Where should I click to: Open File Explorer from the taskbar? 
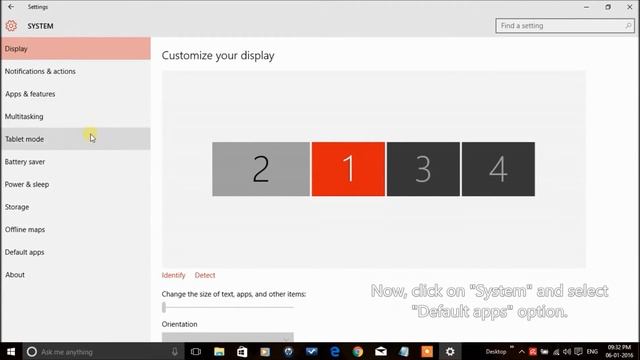coord(219,351)
